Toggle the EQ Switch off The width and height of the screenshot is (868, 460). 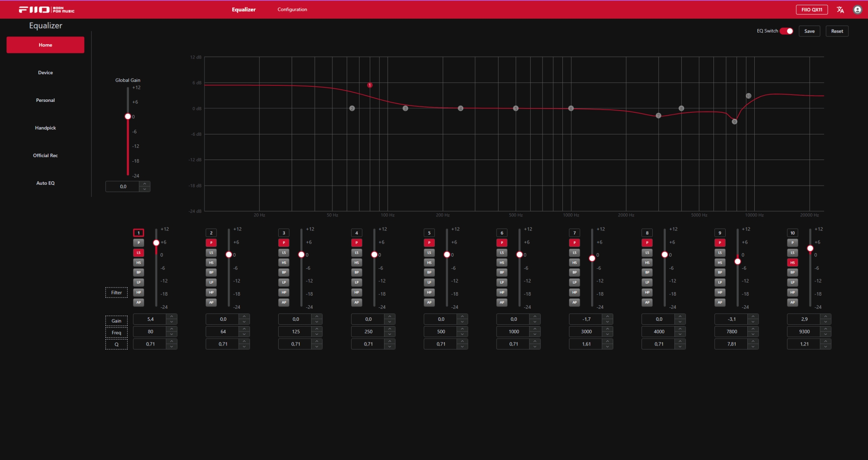pyautogui.click(x=786, y=31)
